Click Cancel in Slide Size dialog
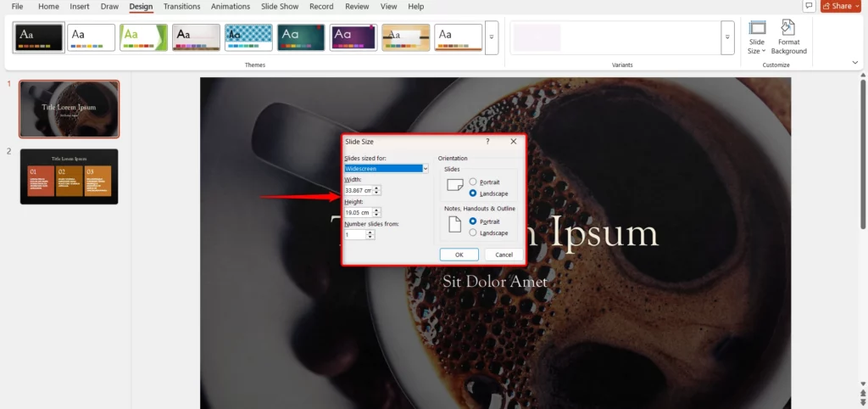The width and height of the screenshot is (868, 409). 504,255
